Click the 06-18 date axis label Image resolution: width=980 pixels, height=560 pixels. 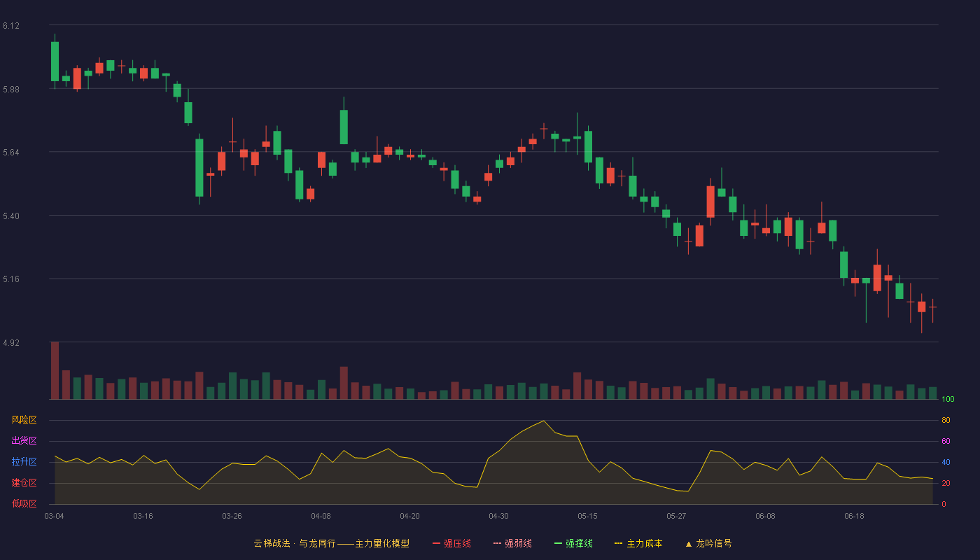tap(854, 516)
